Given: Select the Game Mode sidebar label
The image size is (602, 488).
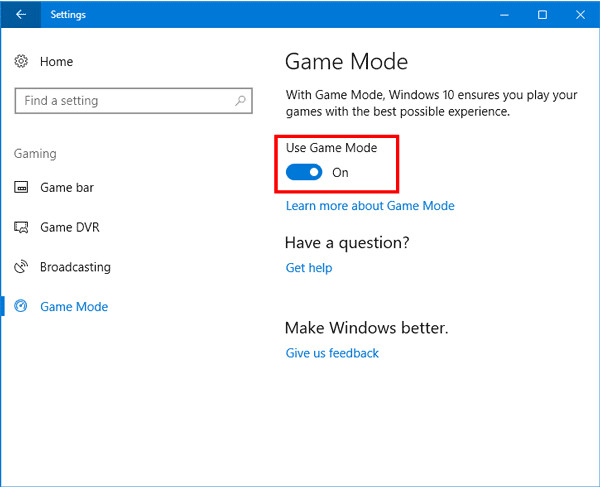Looking at the screenshot, I should click(74, 307).
